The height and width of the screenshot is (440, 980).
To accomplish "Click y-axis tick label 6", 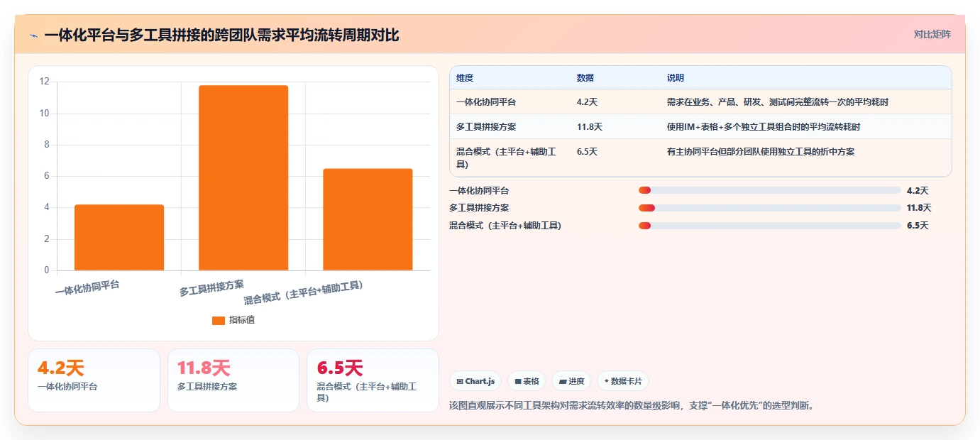I will point(46,176).
